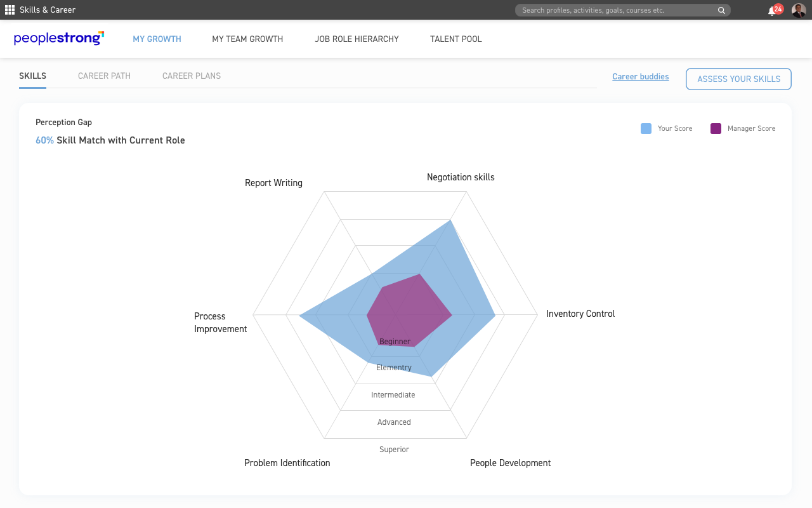This screenshot has height=508, width=812.
Task: Click the Your Score legend swatch
Action: 645,128
